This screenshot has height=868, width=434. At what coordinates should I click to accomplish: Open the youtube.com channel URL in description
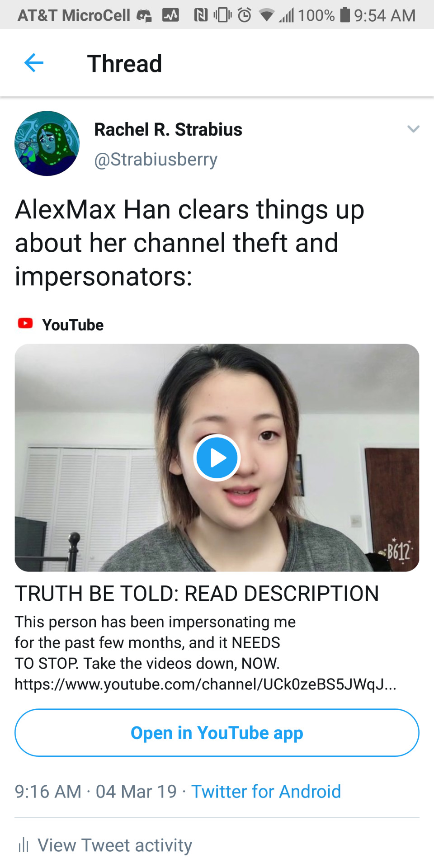[x=206, y=684]
